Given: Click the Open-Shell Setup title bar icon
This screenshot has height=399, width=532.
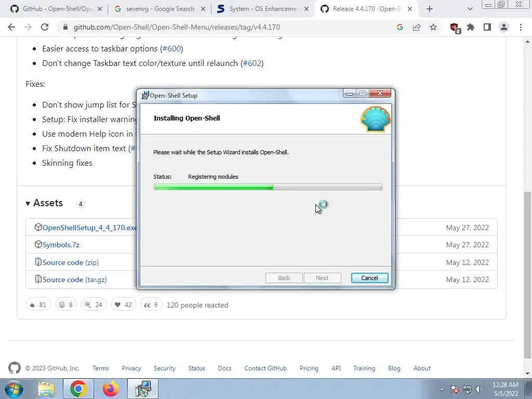Looking at the screenshot, I should tap(145, 96).
